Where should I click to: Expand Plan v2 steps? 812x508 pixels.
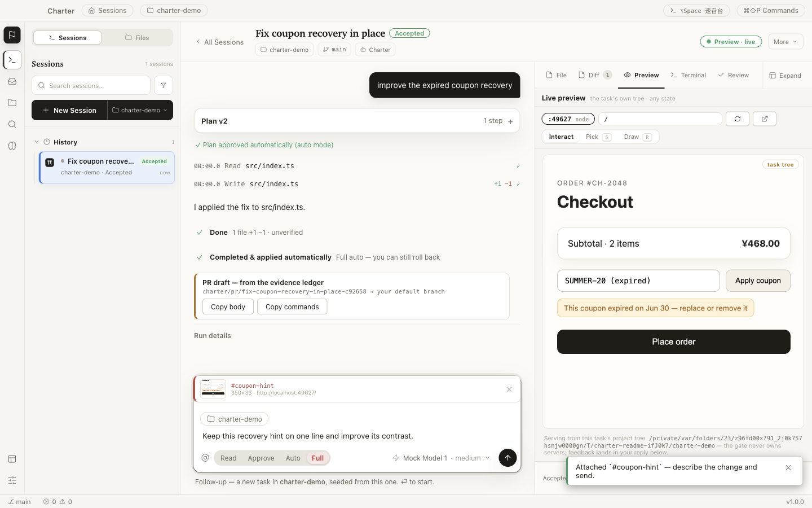click(356, 121)
